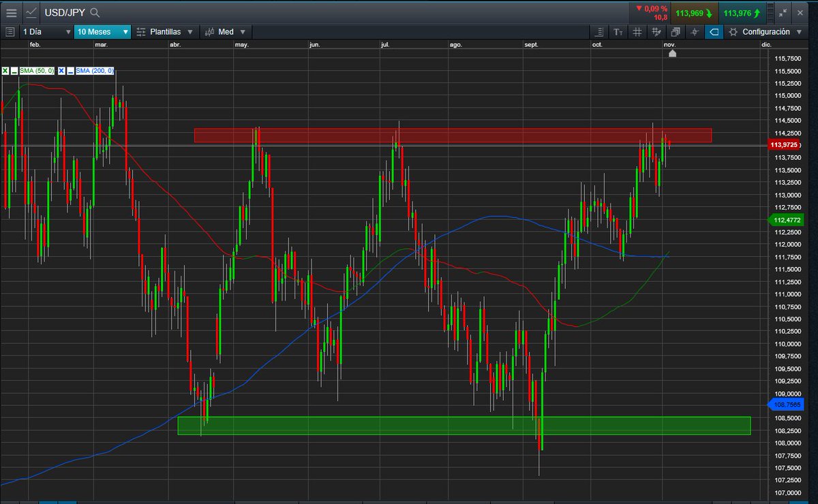Expand the 10 Meses range dropdown
The image size is (818, 504).
(102, 31)
